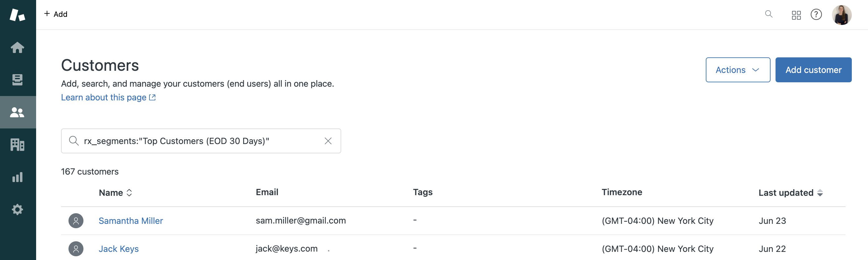Focus the customer search field
Screen dimensions: 868x260
[x=201, y=141]
